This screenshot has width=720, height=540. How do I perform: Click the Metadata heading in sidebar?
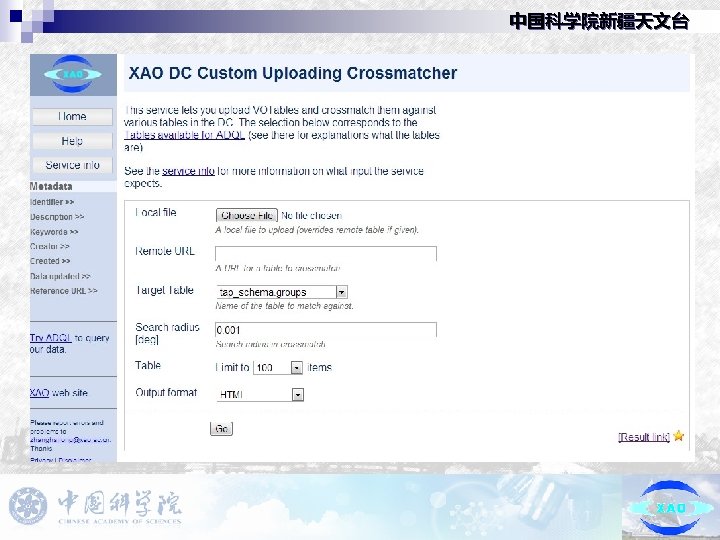tap(51, 186)
